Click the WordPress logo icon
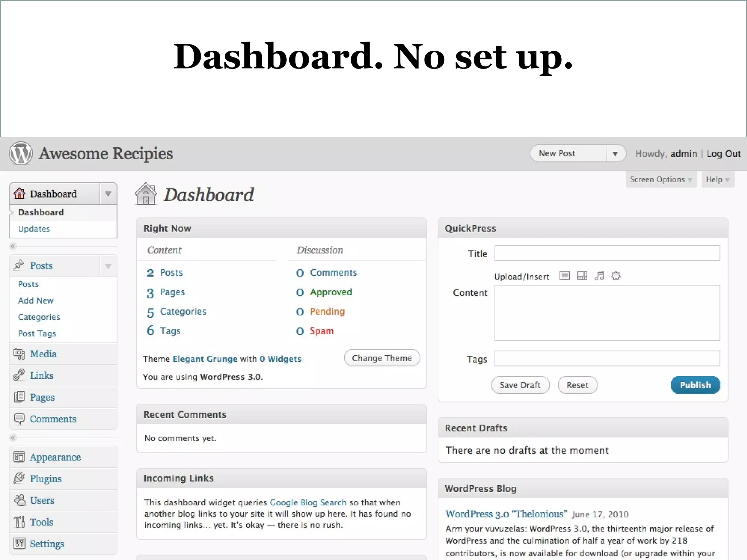This screenshot has width=747, height=560. click(21, 153)
